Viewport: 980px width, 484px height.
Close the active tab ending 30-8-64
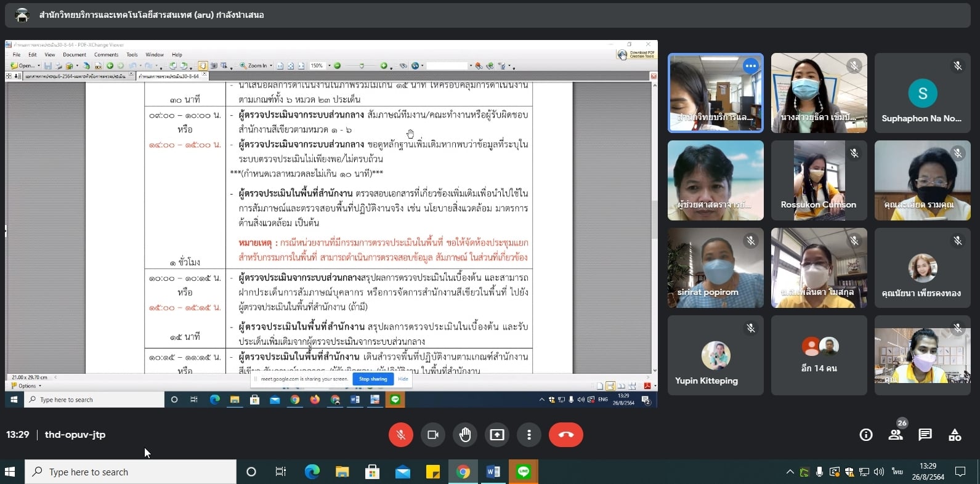click(205, 75)
